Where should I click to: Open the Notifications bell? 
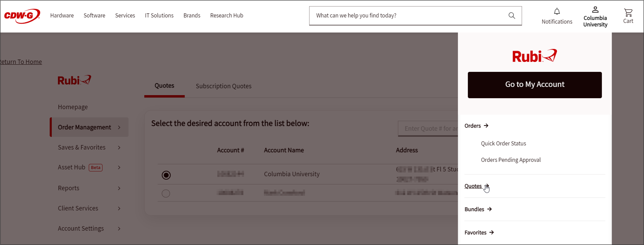[557, 16]
